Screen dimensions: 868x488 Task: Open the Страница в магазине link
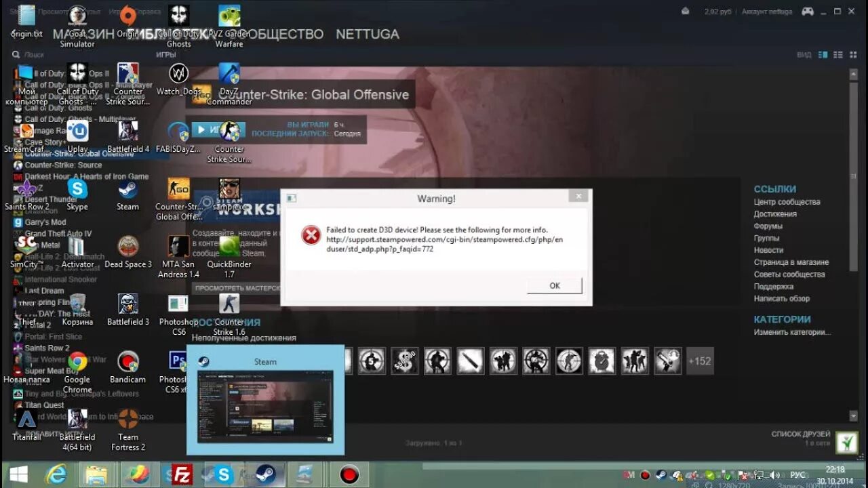coord(791,262)
